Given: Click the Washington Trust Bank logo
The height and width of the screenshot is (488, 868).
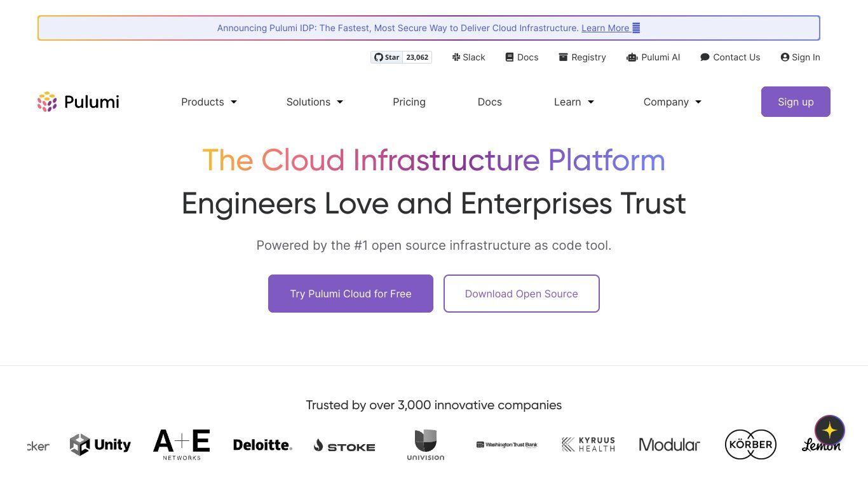Looking at the screenshot, I should coord(506,445).
